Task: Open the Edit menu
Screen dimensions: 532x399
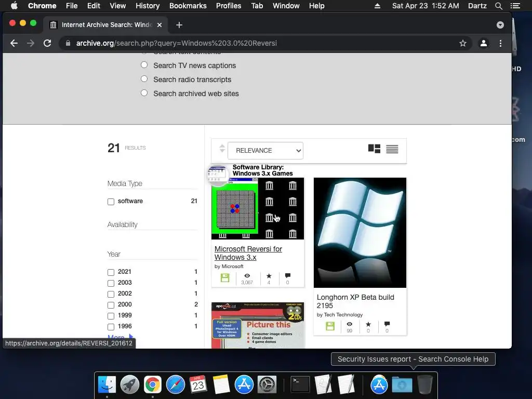Action: [94, 6]
